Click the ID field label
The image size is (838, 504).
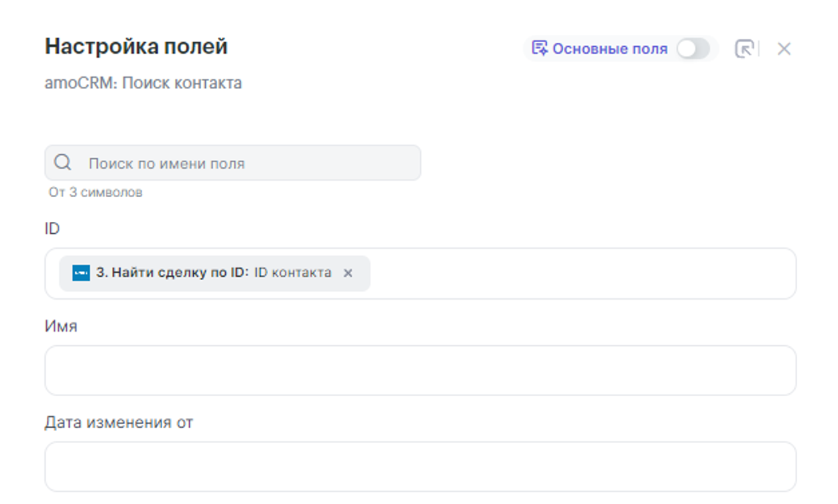52,229
